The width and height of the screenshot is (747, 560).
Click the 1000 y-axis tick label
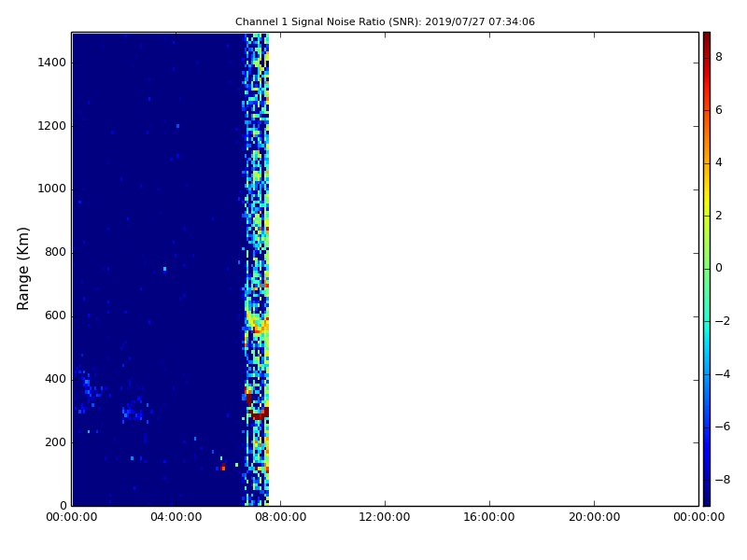coord(51,189)
